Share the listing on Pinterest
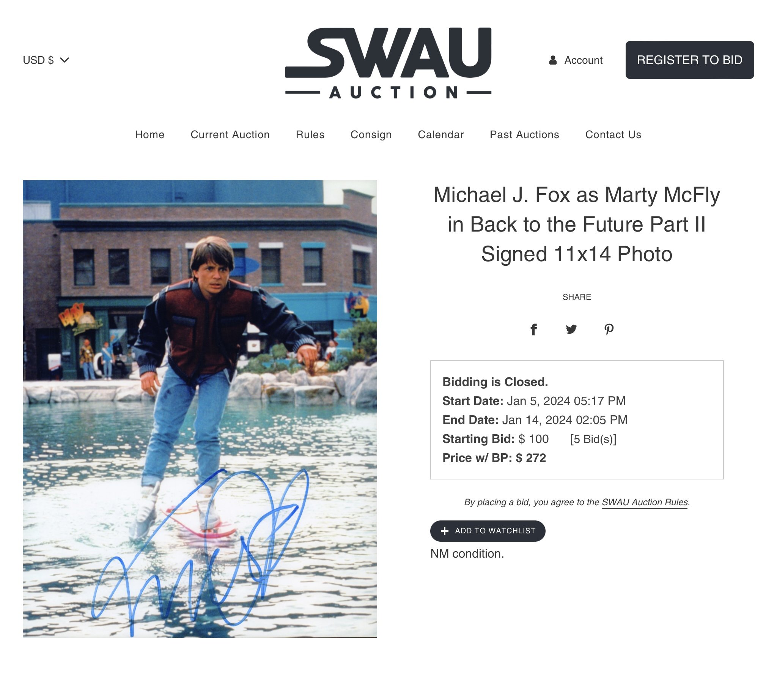Screen dimensions: 777x700 (609, 329)
